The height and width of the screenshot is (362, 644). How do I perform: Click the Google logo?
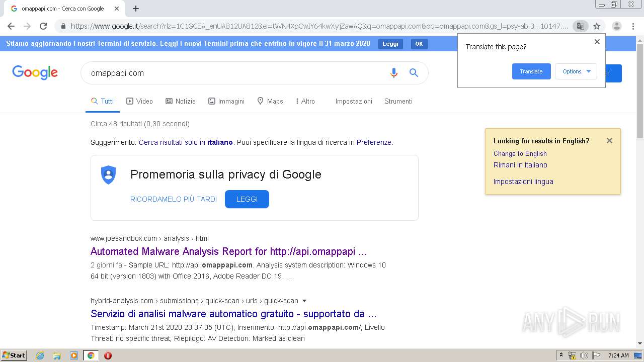tap(35, 73)
